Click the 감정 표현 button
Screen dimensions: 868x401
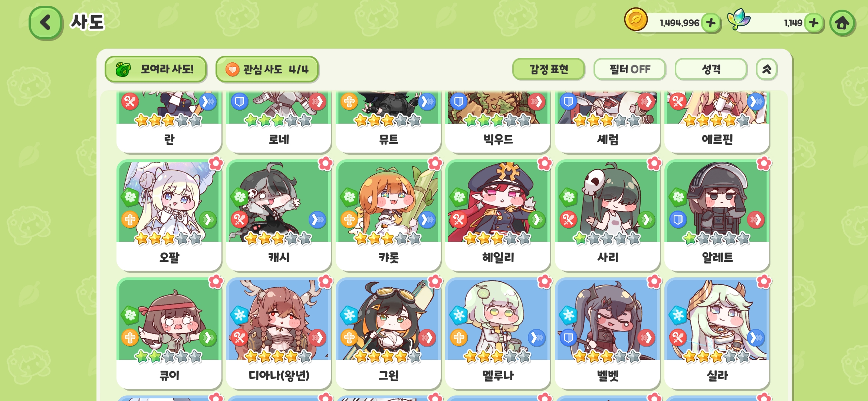pyautogui.click(x=548, y=69)
